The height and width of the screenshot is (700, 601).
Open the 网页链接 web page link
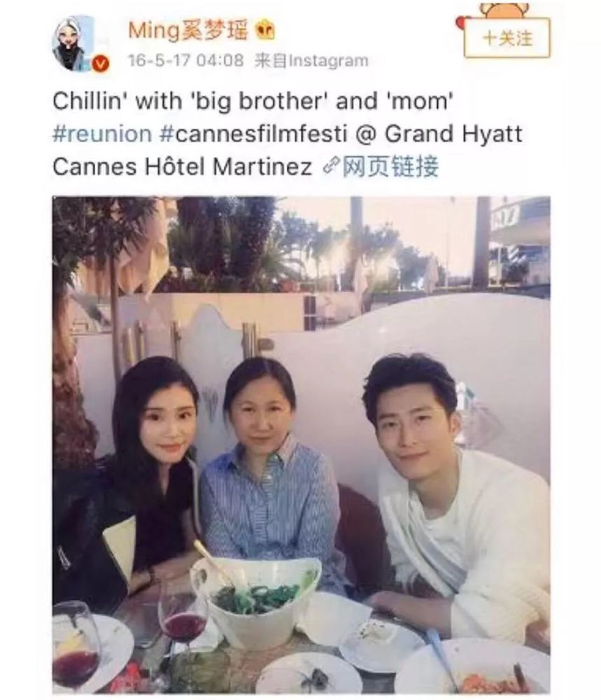390,166
